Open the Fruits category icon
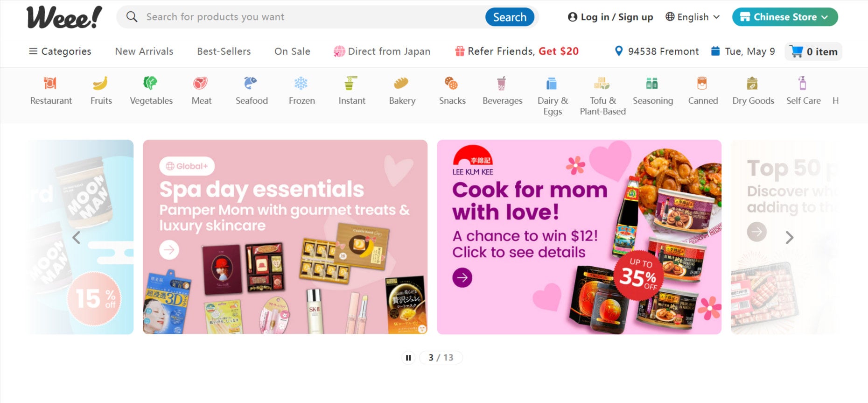This screenshot has height=403, width=868. [x=101, y=91]
